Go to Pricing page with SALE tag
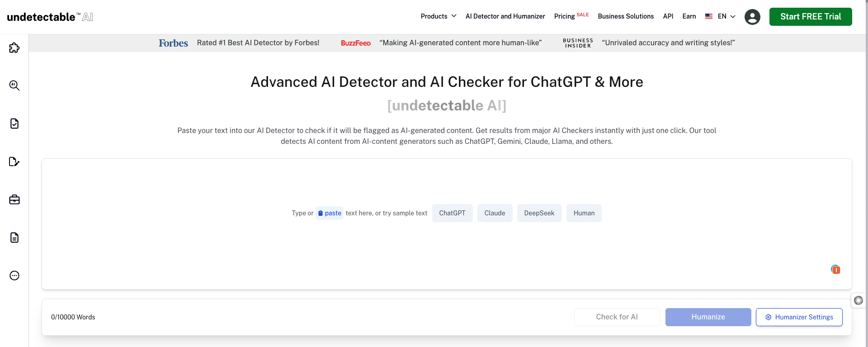The width and height of the screenshot is (868, 347). pyautogui.click(x=571, y=16)
